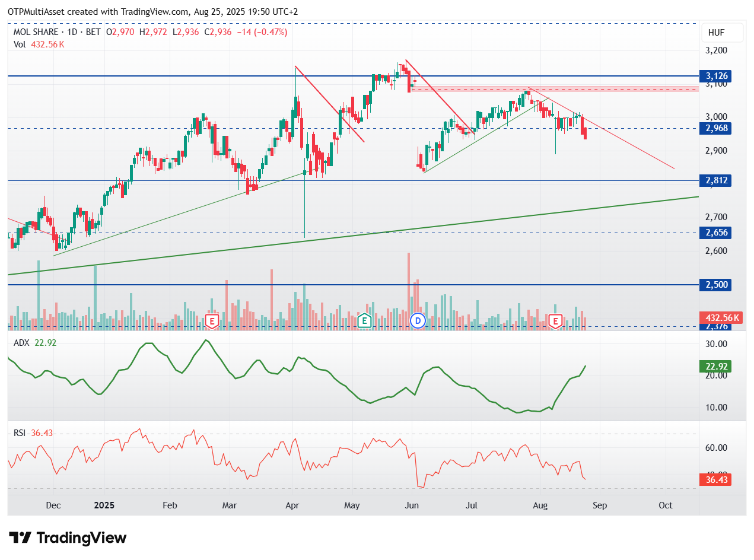Viewport: 754px width, 560px height.
Task: Click the 30.00 ADX scale value
Action: [x=715, y=344]
